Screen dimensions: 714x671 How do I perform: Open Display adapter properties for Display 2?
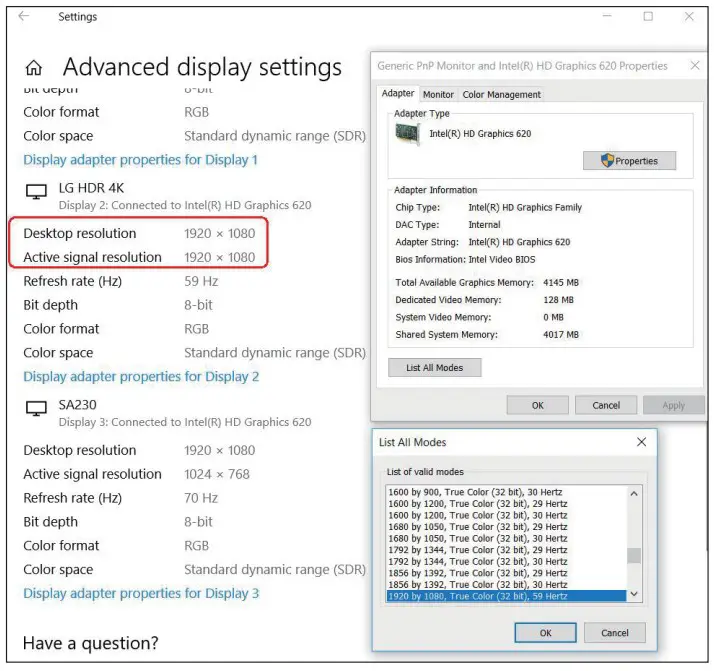141,376
